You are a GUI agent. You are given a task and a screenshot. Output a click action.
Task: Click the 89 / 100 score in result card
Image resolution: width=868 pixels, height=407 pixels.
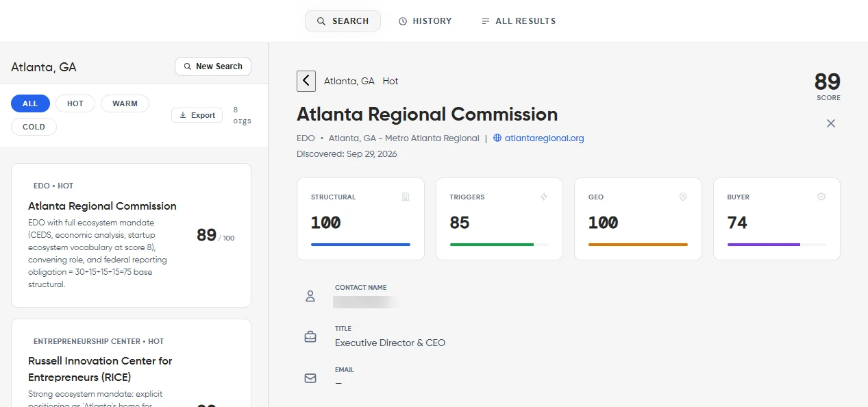pos(215,235)
